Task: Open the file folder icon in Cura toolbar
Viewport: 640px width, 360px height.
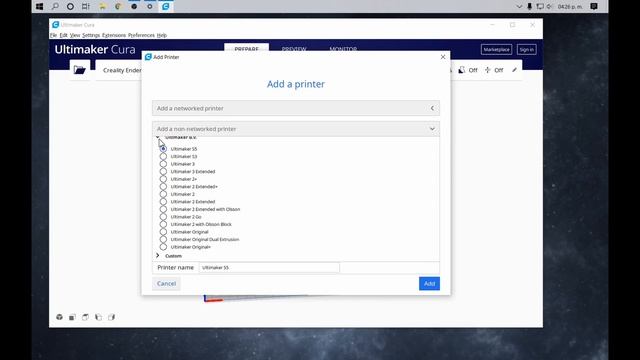Action: [80, 70]
